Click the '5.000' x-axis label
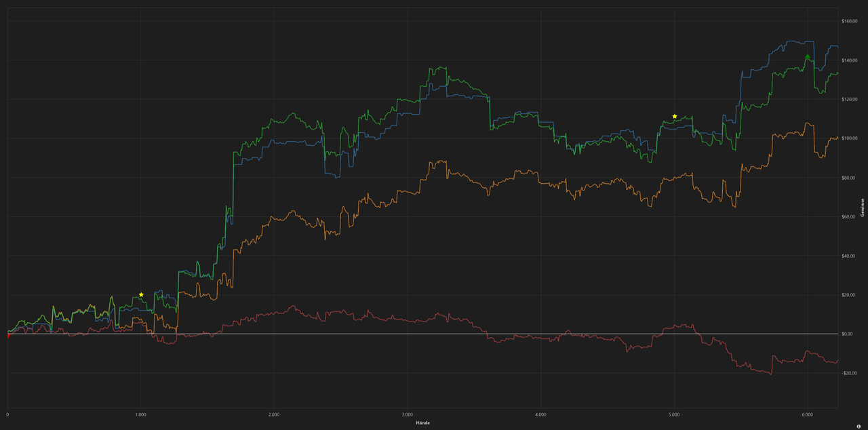This screenshot has width=868, height=430. click(x=674, y=414)
